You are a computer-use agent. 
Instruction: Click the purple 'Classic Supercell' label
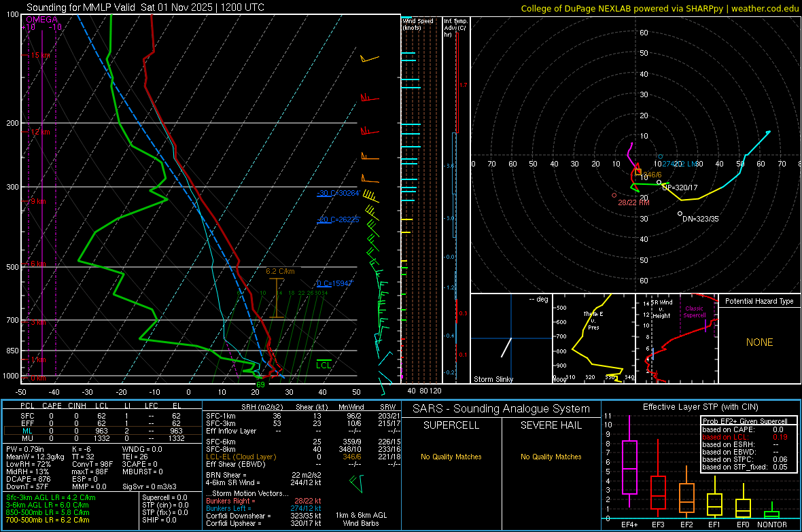pos(694,312)
